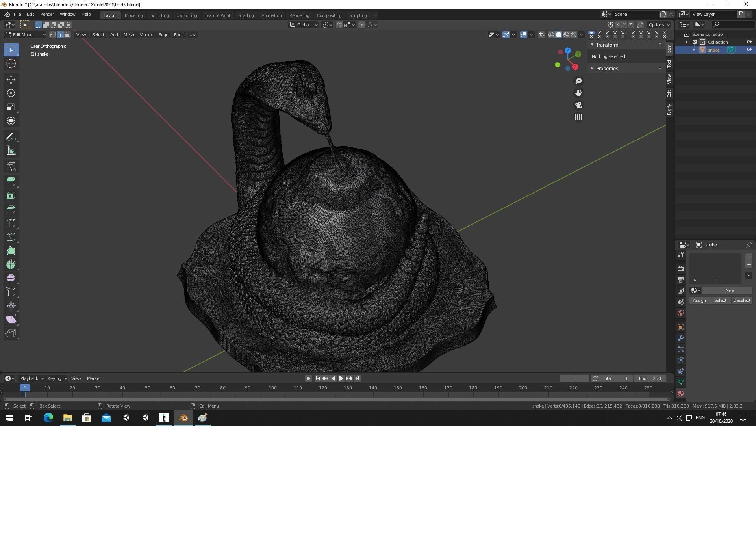Image resolution: width=756 pixels, height=536 pixels.
Task: Add a material slot with plus
Action: coord(749,257)
